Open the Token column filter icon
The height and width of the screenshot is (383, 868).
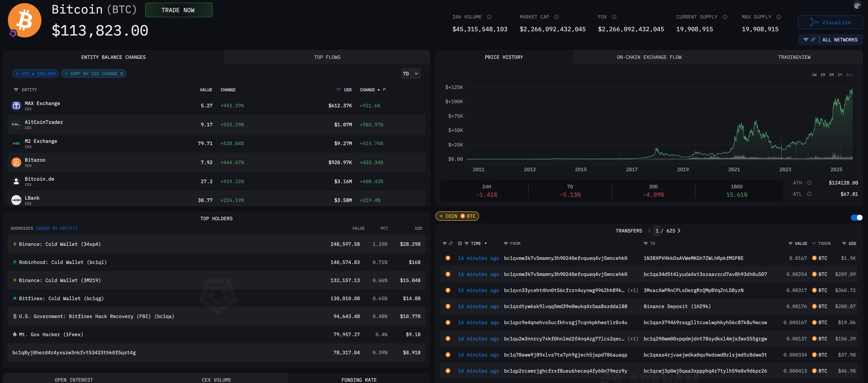click(x=814, y=243)
